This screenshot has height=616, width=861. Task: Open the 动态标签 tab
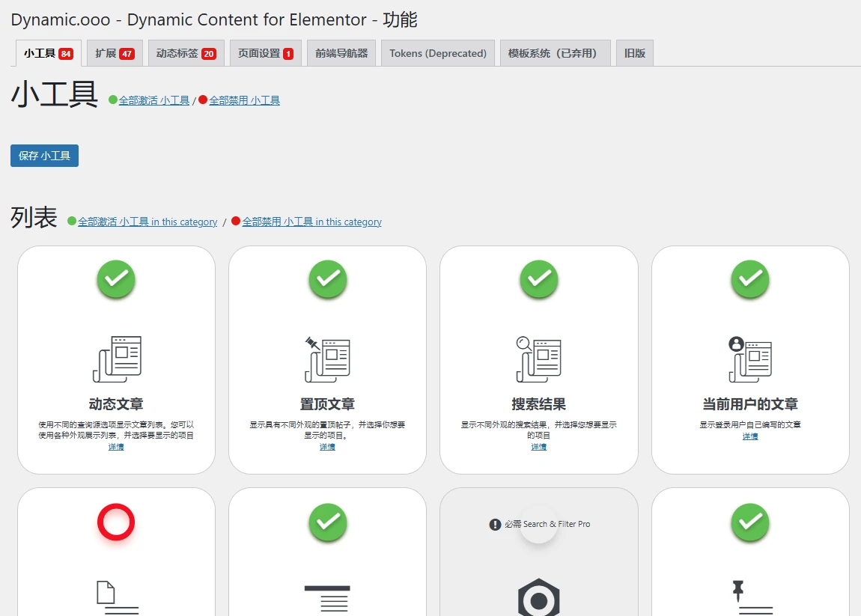point(186,53)
